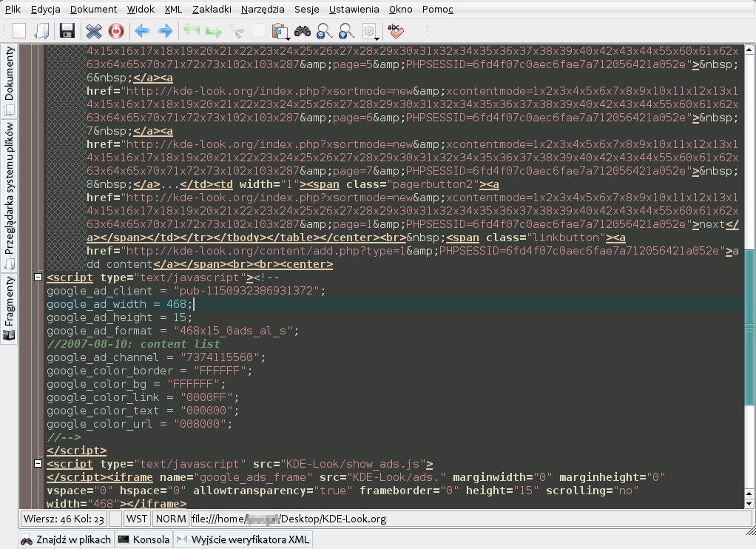Open editor configuration gear icon
Viewport: 756px width, 549px height.
coord(369,31)
